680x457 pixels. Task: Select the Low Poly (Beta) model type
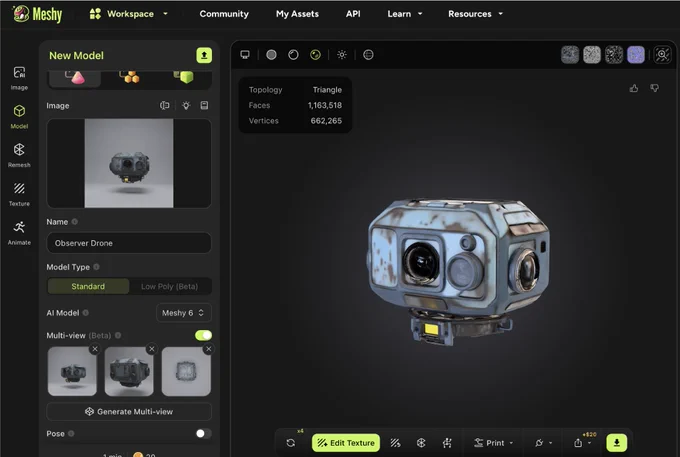[x=170, y=286]
